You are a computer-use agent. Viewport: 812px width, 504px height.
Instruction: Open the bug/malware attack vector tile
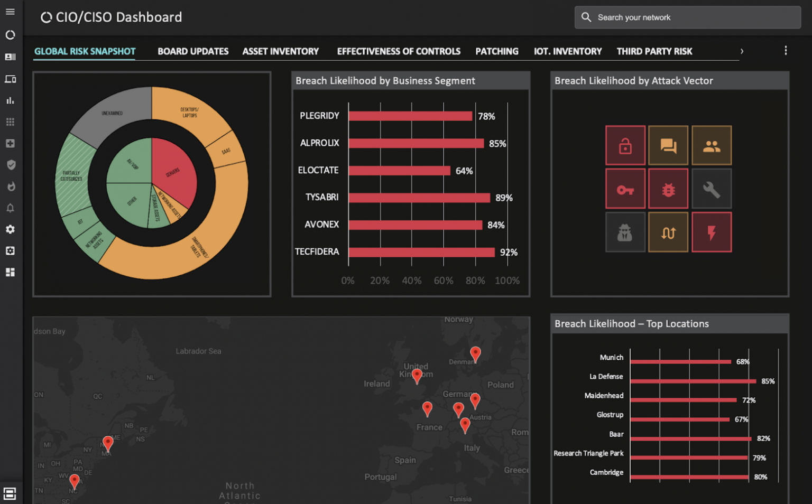click(668, 189)
